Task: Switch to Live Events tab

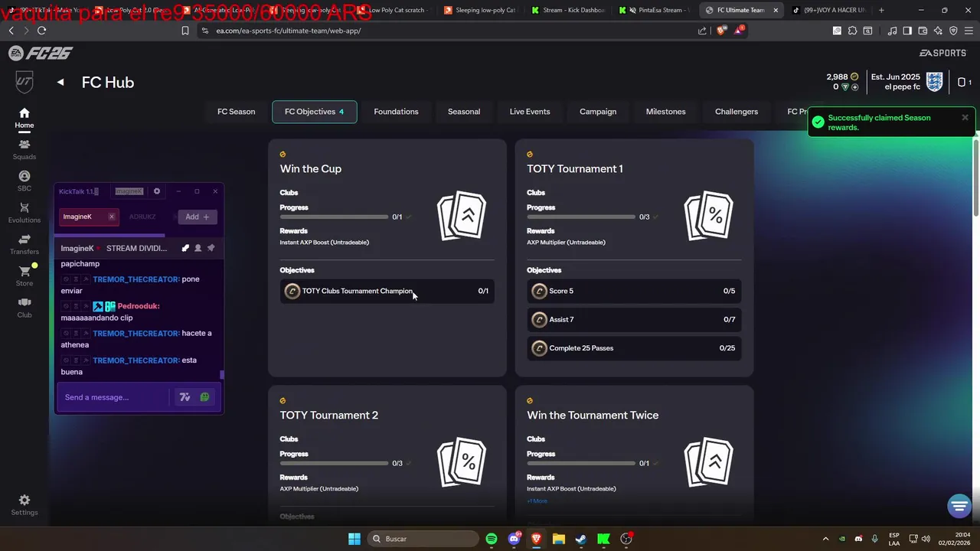Action: pyautogui.click(x=530, y=112)
